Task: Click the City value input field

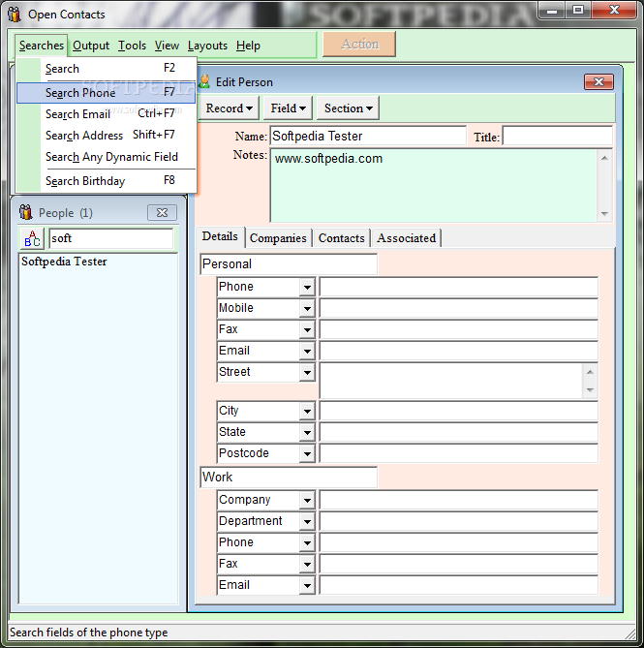Action: coord(458,412)
